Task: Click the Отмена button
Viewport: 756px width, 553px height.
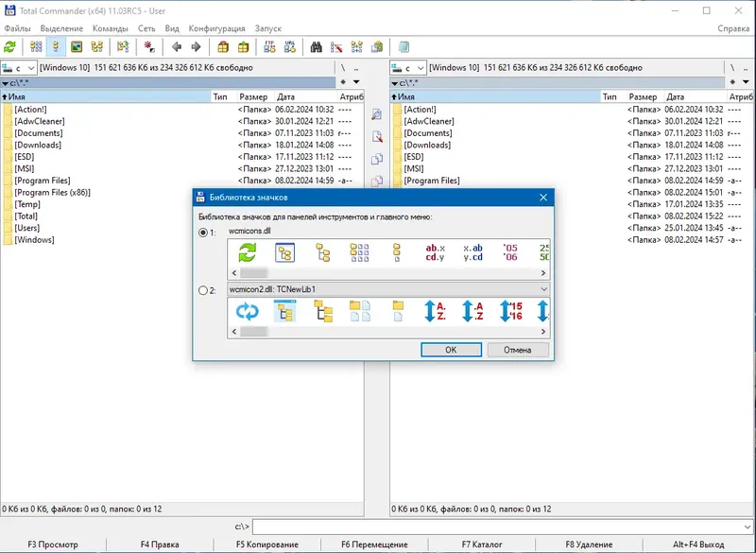Action: [518, 350]
